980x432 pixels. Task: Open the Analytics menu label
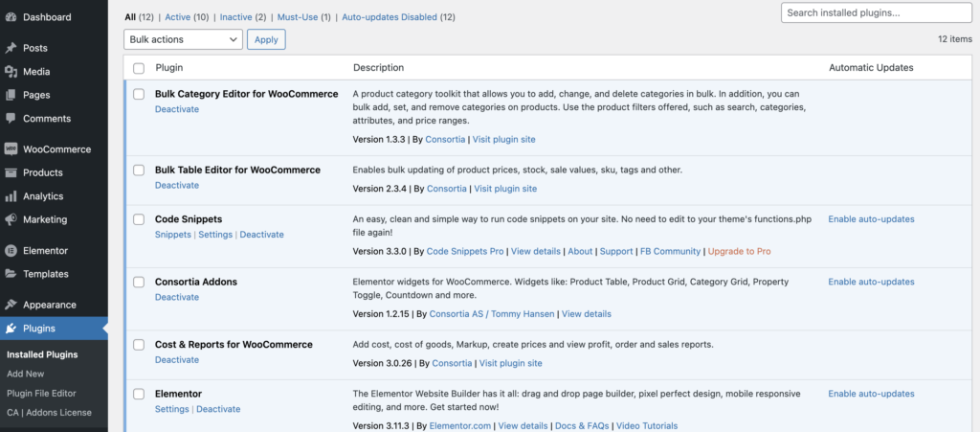[43, 196]
